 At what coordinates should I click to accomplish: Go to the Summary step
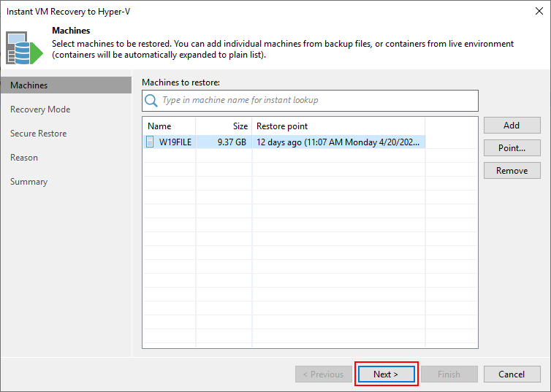point(28,182)
